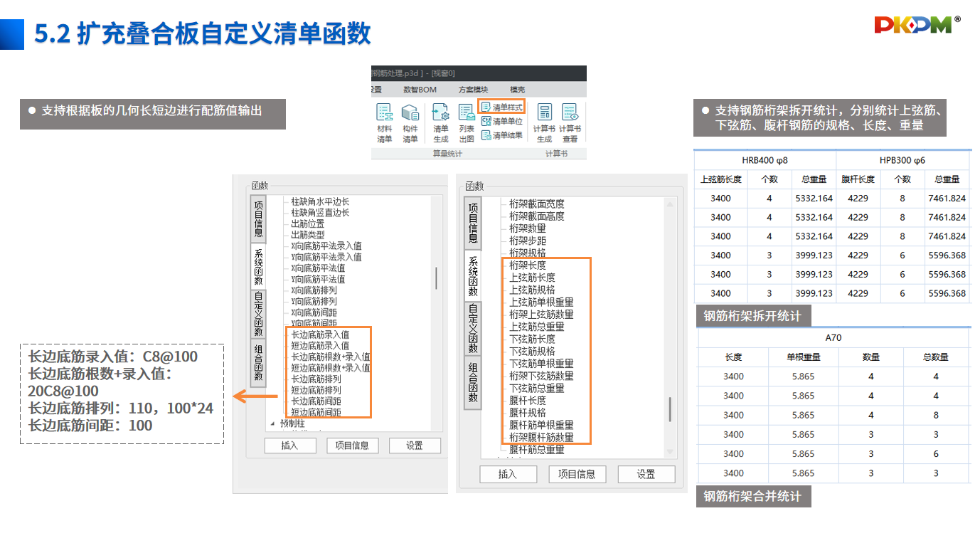980x548 pixels.
Task: Choose 短边底筋录入值 in the function tree
Action: coord(321,346)
